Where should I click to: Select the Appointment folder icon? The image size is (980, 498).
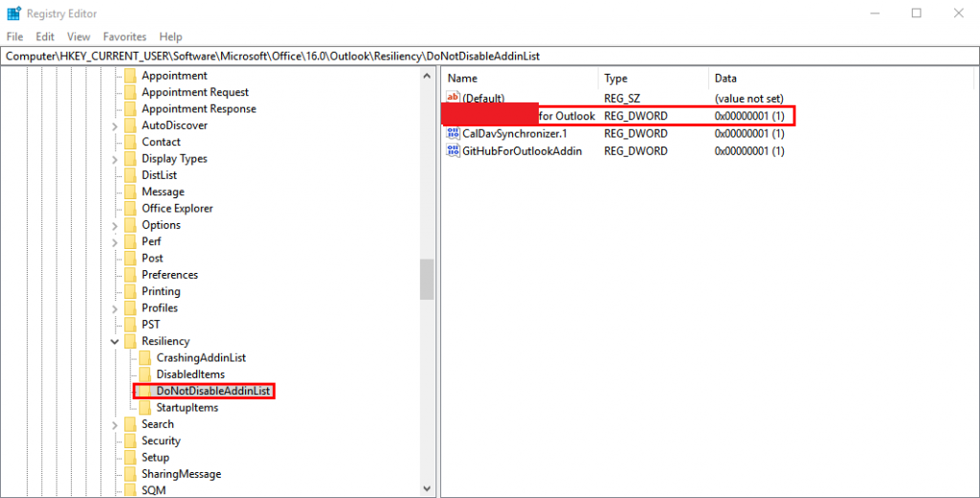(x=130, y=76)
